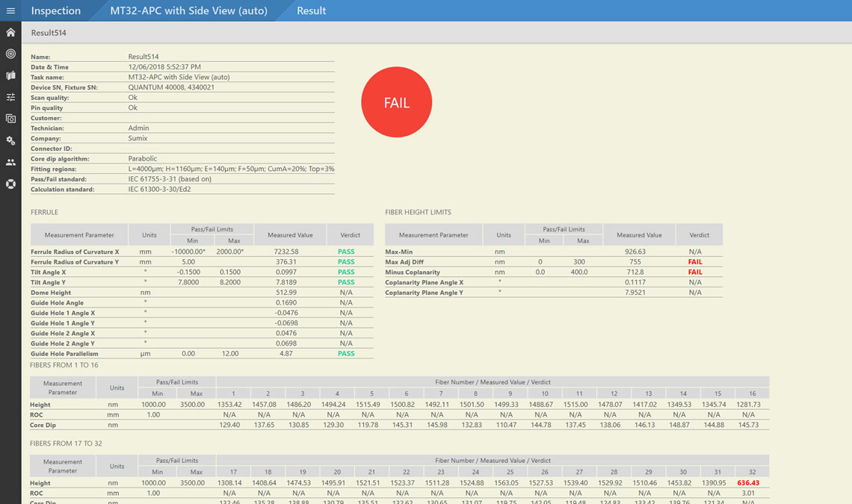Click the Verdict header in Fiber Height Limits table

(x=700, y=235)
